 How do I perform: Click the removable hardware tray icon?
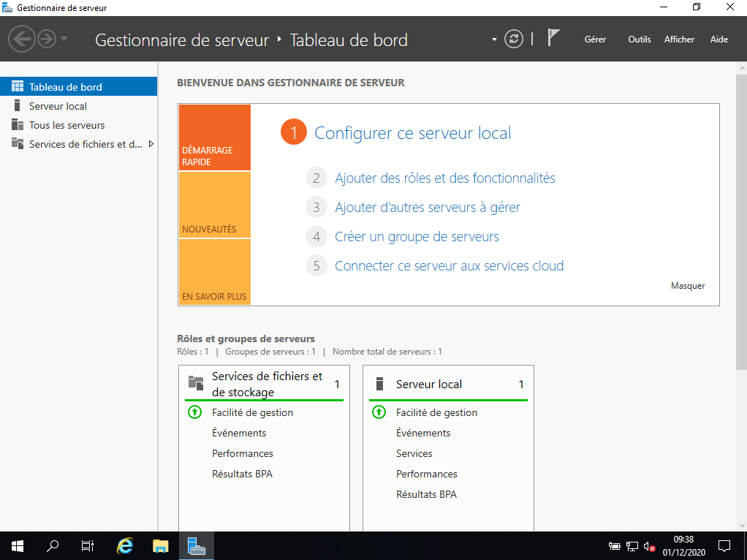pos(614,546)
